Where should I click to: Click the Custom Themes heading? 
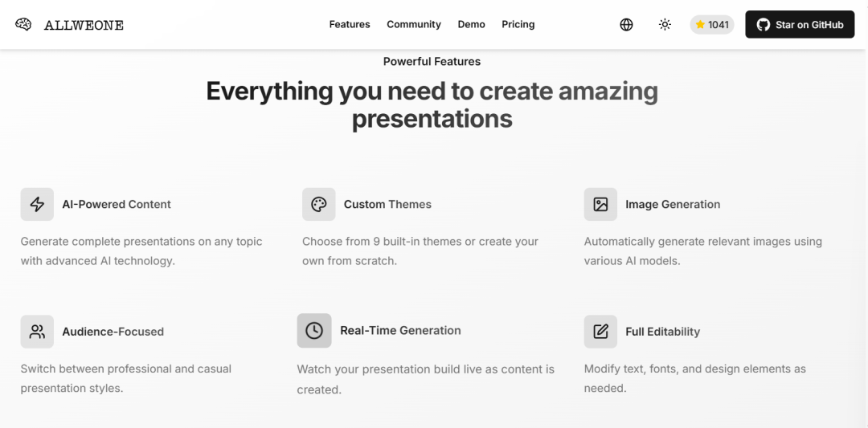pos(387,204)
